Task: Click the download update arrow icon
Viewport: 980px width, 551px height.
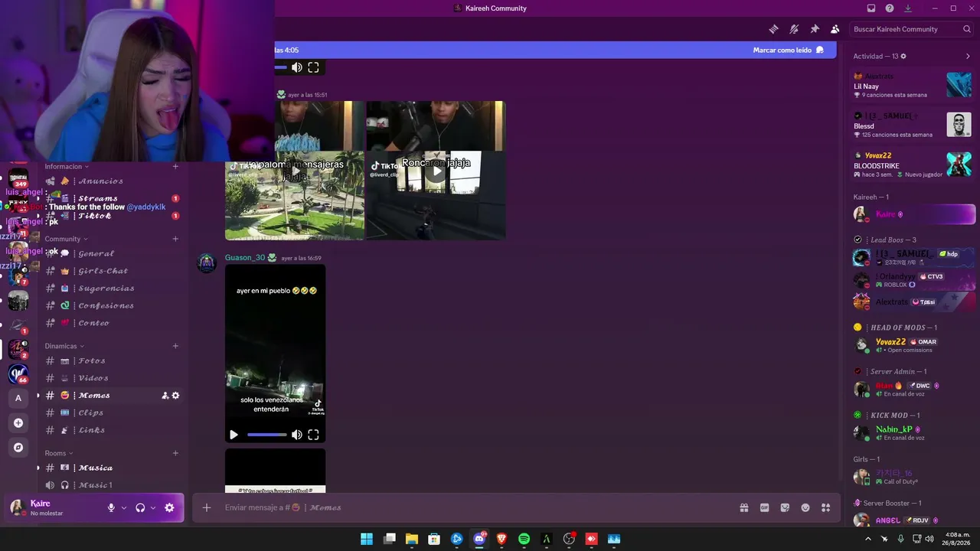Action: 908,8
